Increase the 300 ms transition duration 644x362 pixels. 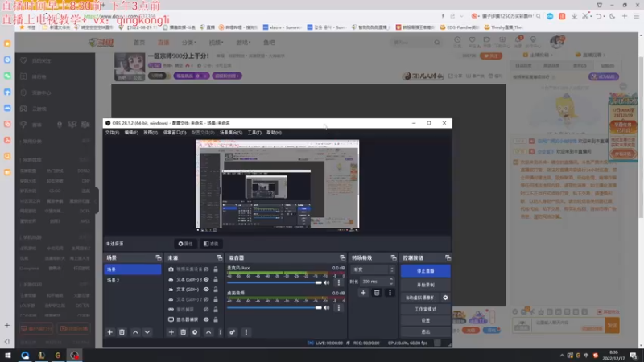[x=391, y=279]
